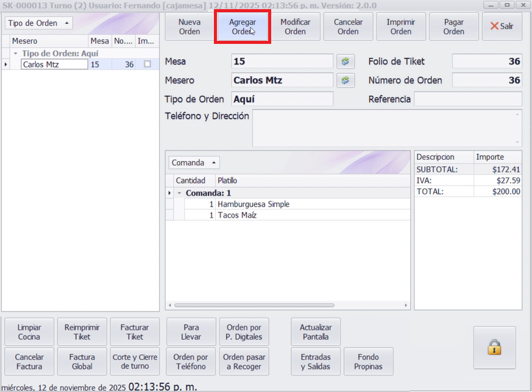The width and height of the screenshot is (532, 392).
Task: Click the Salir button with red X
Action: 502,27
